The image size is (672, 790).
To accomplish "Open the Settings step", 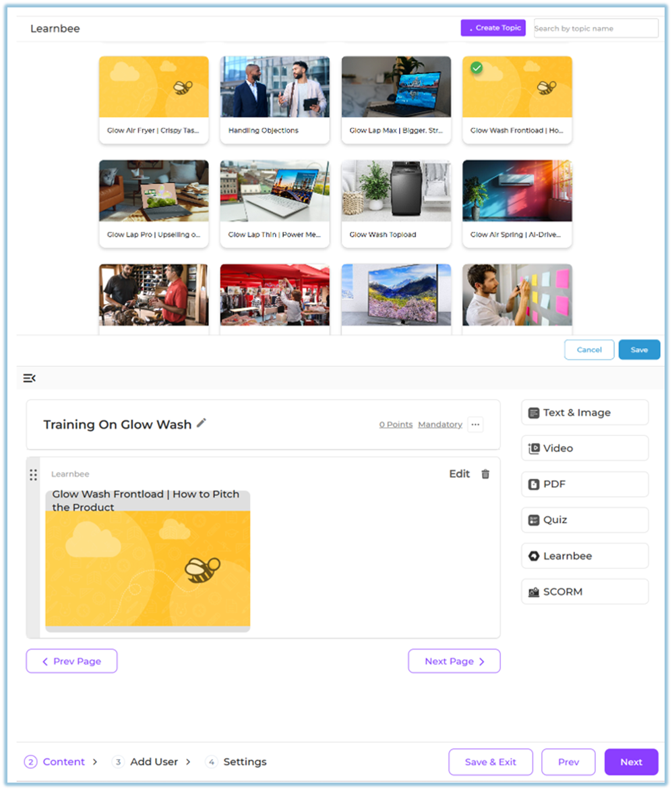I will [245, 762].
